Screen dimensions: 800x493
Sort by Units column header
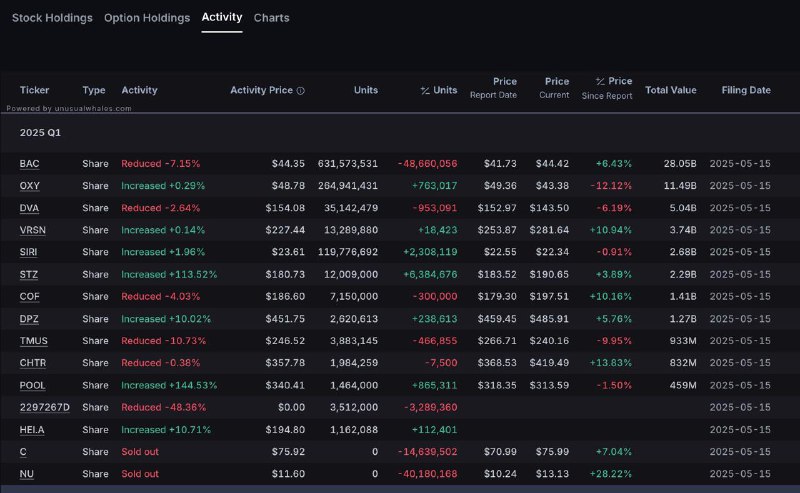pos(366,90)
